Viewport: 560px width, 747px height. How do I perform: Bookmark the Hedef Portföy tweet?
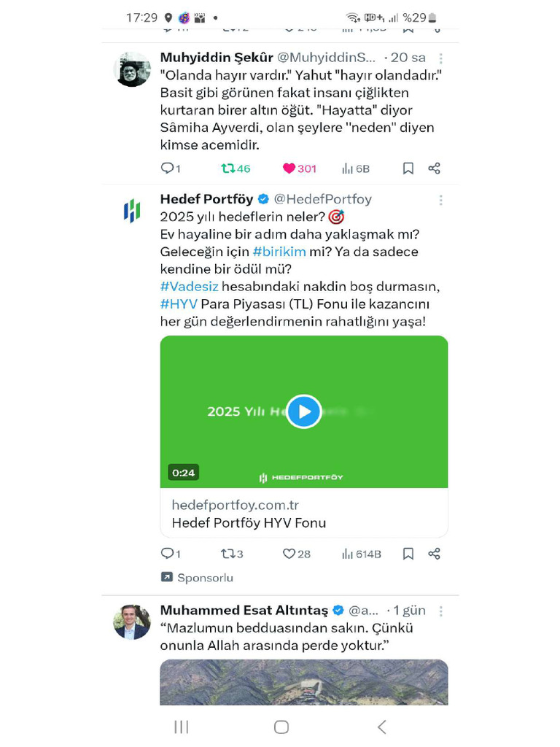pos(408,554)
